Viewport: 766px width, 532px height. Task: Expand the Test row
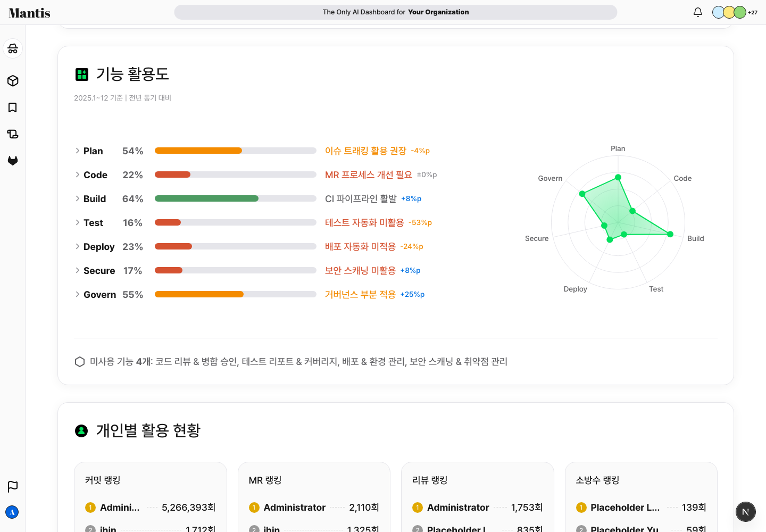pyautogui.click(x=78, y=222)
